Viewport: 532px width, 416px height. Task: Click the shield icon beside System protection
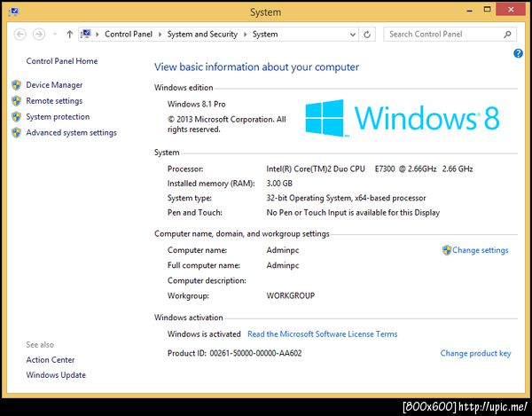(x=16, y=117)
